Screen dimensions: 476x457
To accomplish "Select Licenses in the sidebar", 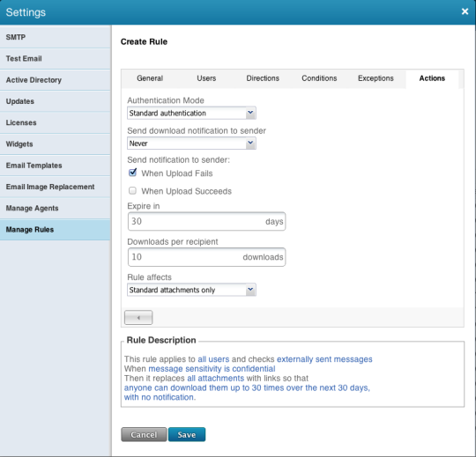I will click(x=55, y=122).
